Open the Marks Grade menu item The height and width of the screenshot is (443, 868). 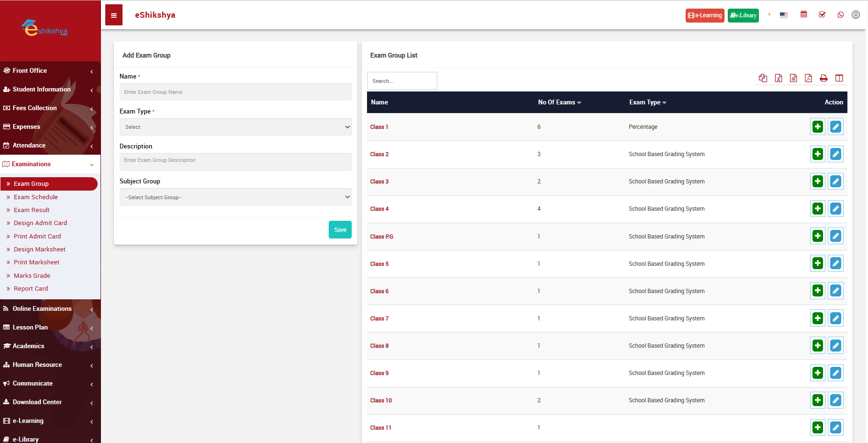32,275
